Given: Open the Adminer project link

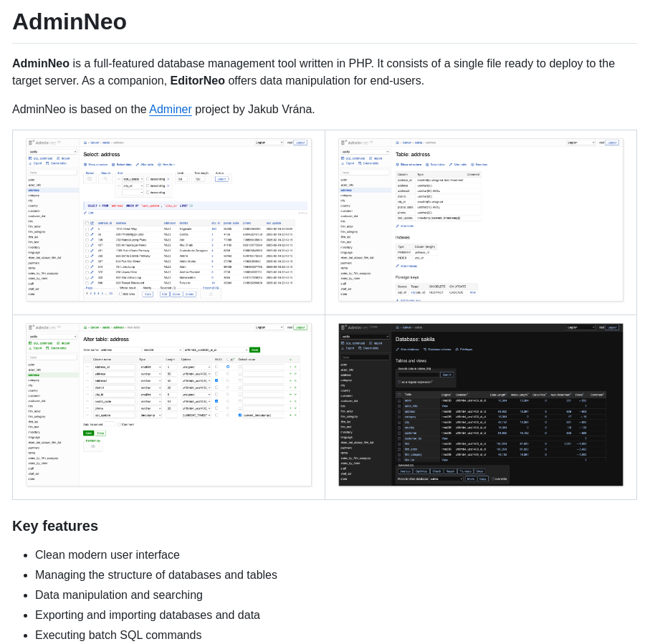Looking at the screenshot, I should [171, 109].
